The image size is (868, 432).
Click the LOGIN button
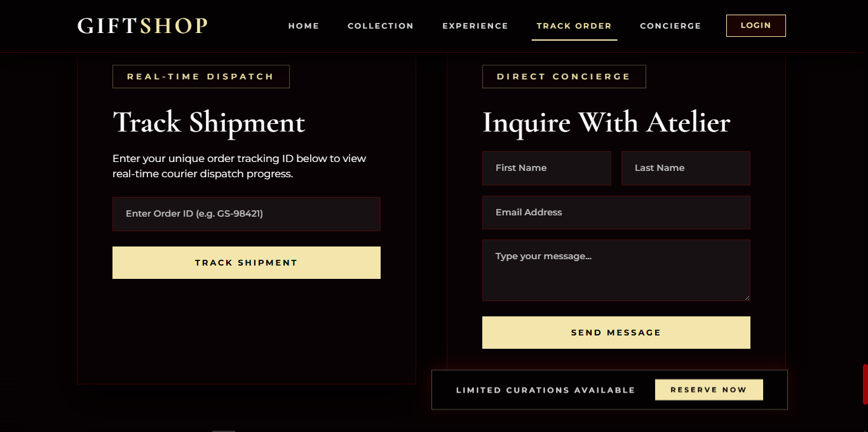point(756,25)
